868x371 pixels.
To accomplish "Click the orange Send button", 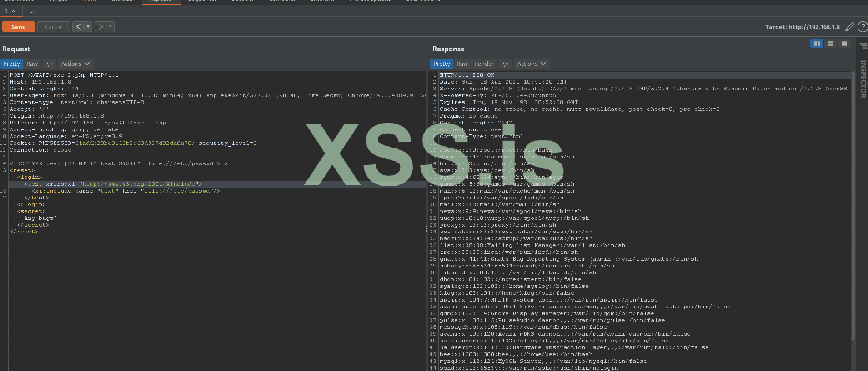I will pos(19,27).
